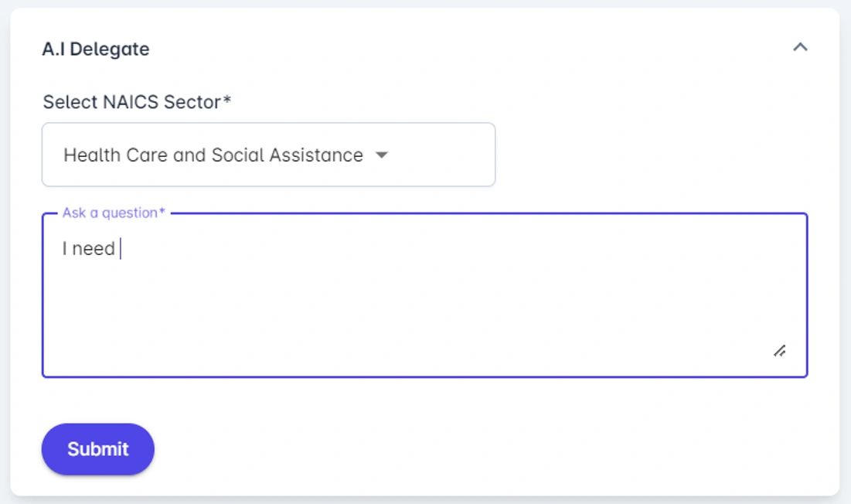This screenshot has height=504, width=851.
Task: Click the Select NAICS Sector label
Action: 131,102
